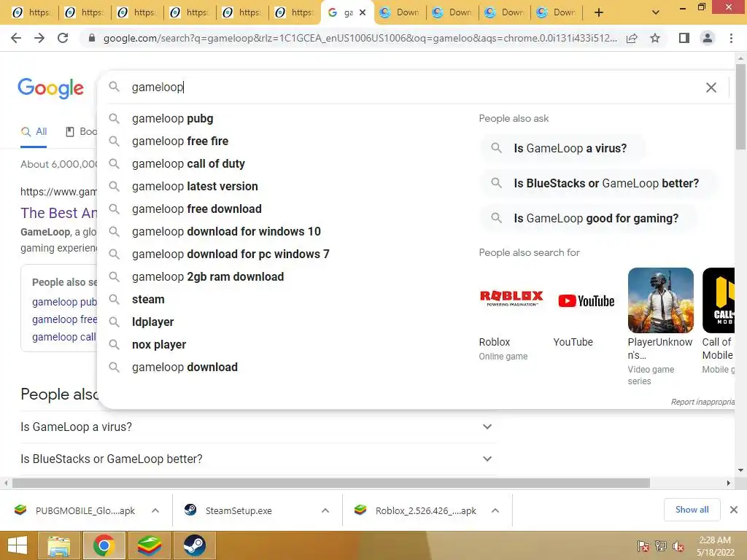Reload the current Google page
This screenshot has width=747, height=560.
(x=63, y=38)
